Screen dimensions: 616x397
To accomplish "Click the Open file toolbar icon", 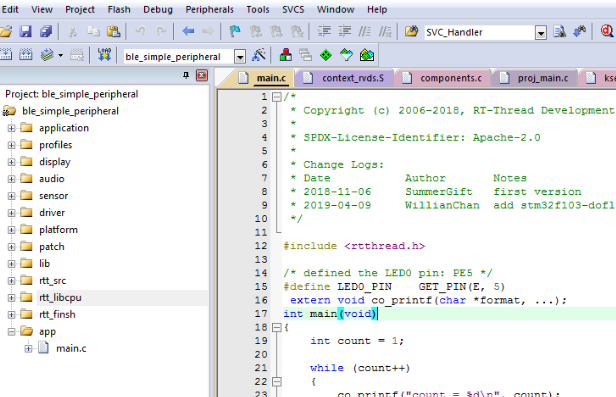I will coord(6,31).
